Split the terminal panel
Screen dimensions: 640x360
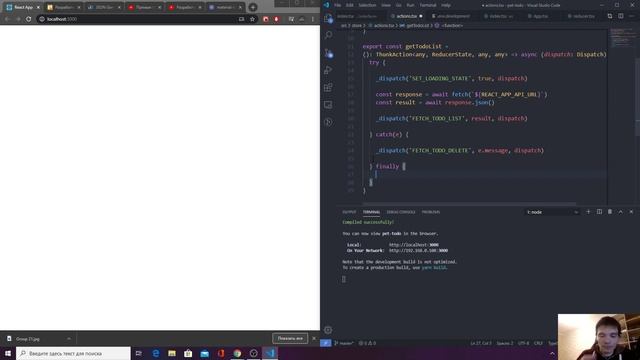pyautogui.click(x=599, y=212)
